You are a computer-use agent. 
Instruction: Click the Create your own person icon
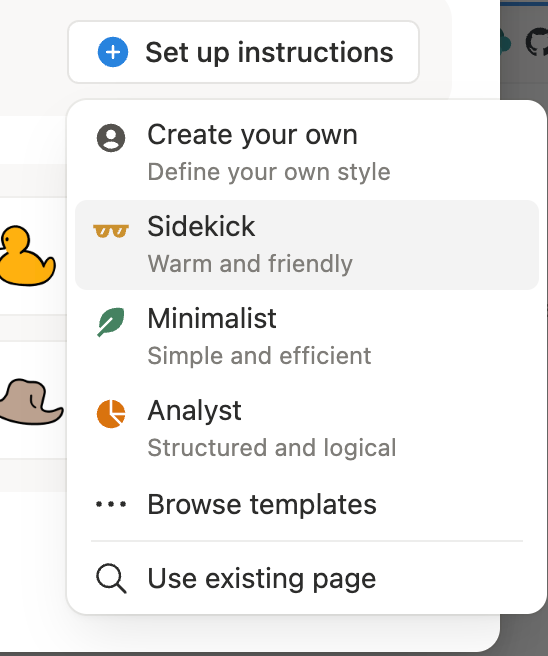111,138
